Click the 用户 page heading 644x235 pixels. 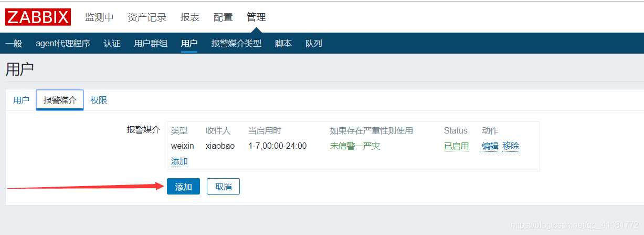tap(20, 69)
